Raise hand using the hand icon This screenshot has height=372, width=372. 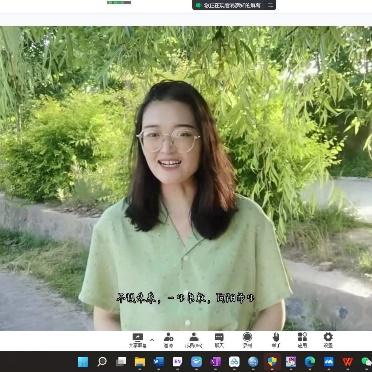[276, 340]
